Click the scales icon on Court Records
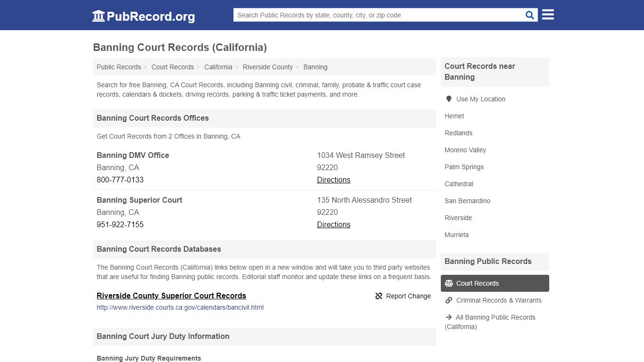Image resolution: width=644 pixels, height=362 pixels. click(449, 283)
